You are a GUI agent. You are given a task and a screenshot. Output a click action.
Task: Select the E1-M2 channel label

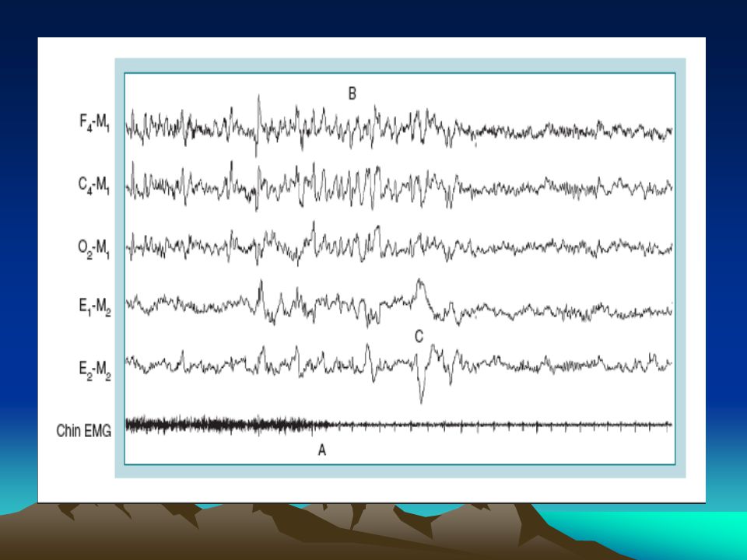pos(95,307)
